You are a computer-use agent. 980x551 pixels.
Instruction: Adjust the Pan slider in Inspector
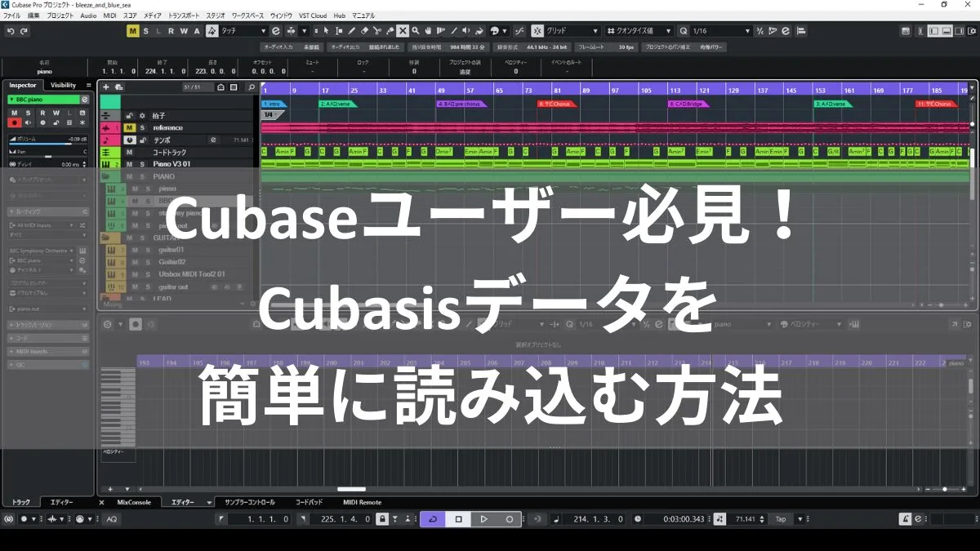[x=49, y=156]
